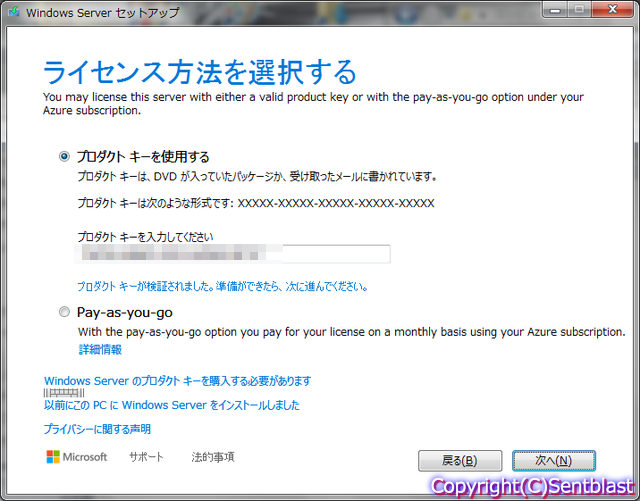
Task: Click the 戻る(B) back button
Action: point(460,461)
